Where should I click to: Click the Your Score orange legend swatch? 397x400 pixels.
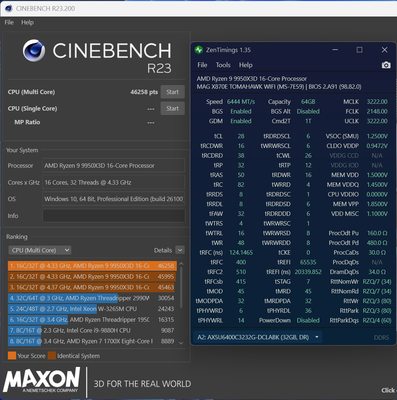[12, 356]
